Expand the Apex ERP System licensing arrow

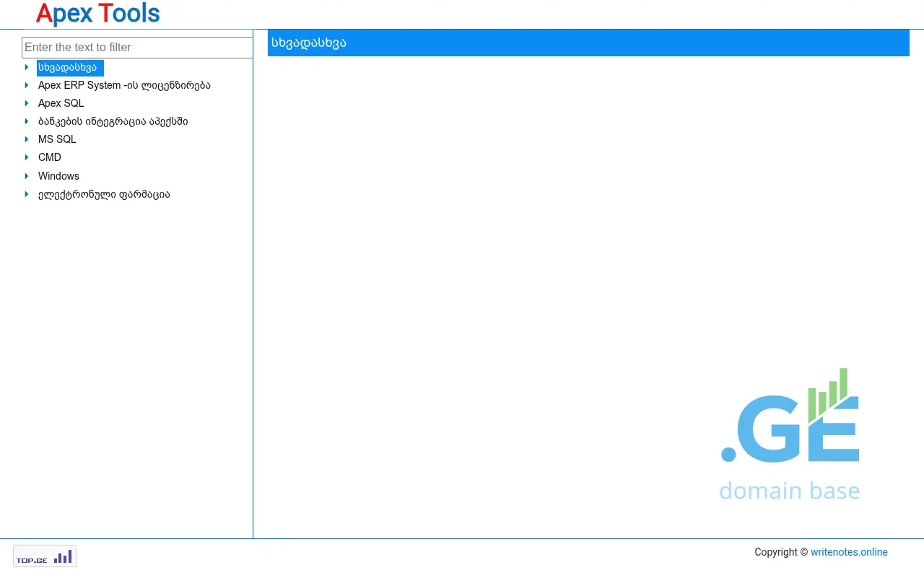point(27,85)
